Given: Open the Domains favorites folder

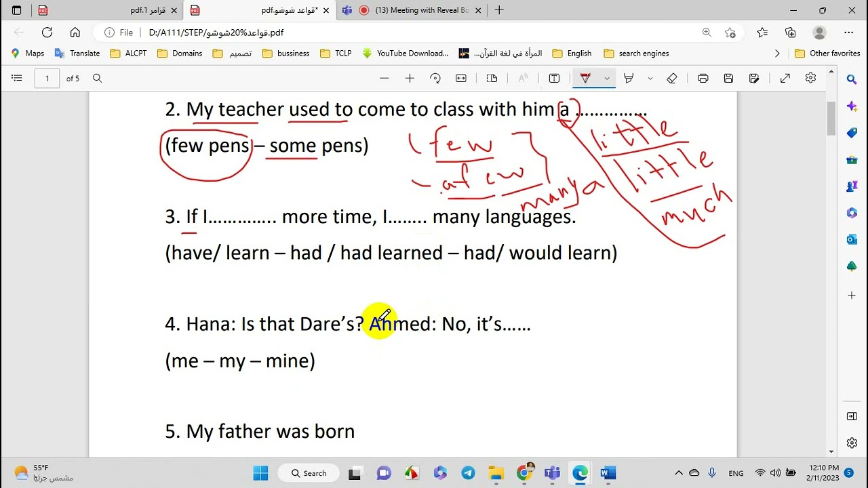Looking at the screenshot, I should tap(180, 54).
